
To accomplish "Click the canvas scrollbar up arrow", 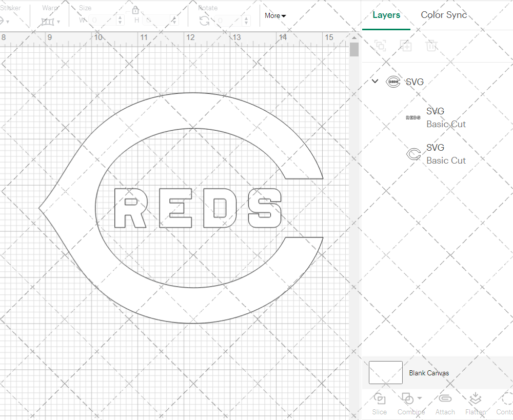I will pyautogui.click(x=354, y=37).
